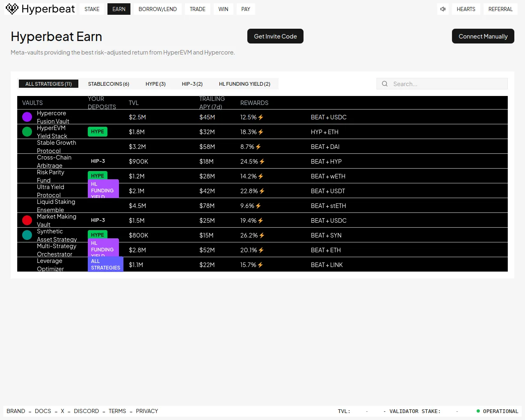Click the Connect Manually button
Viewport: 525px width, 420px height.
click(x=483, y=36)
